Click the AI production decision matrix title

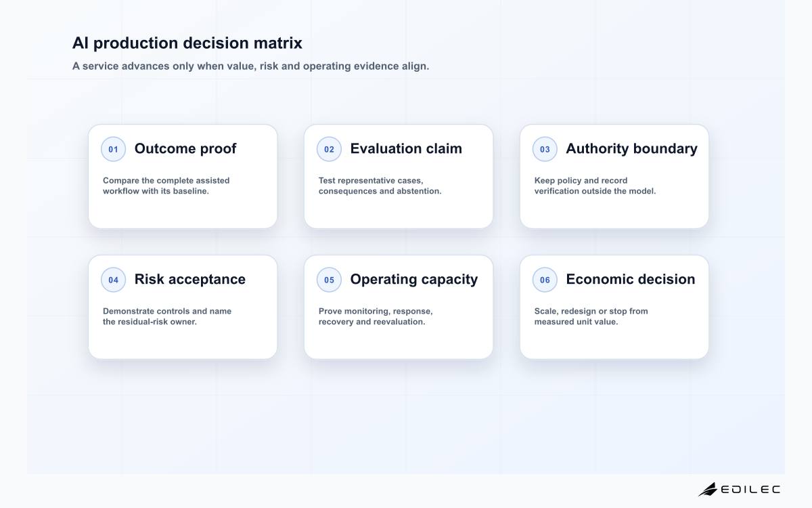tap(187, 43)
